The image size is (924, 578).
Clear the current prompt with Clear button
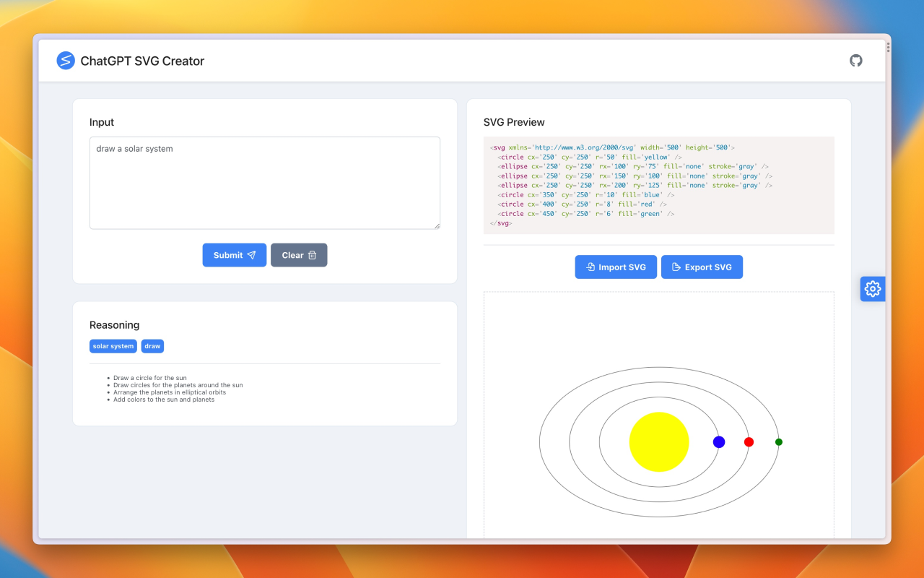(299, 254)
